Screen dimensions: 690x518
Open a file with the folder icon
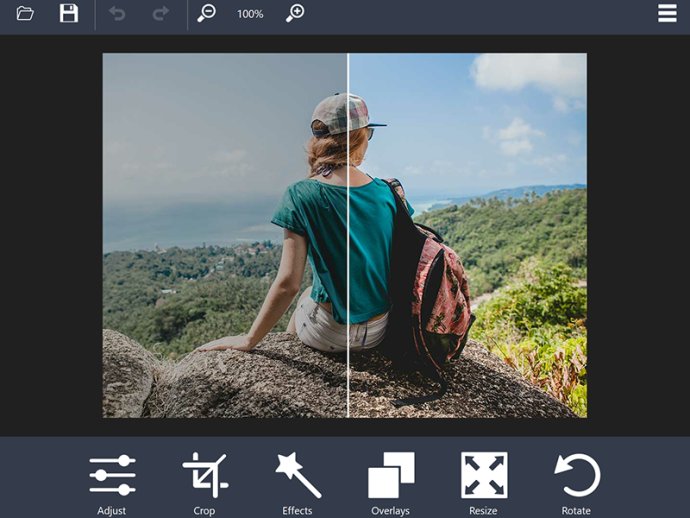click(x=25, y=13)
